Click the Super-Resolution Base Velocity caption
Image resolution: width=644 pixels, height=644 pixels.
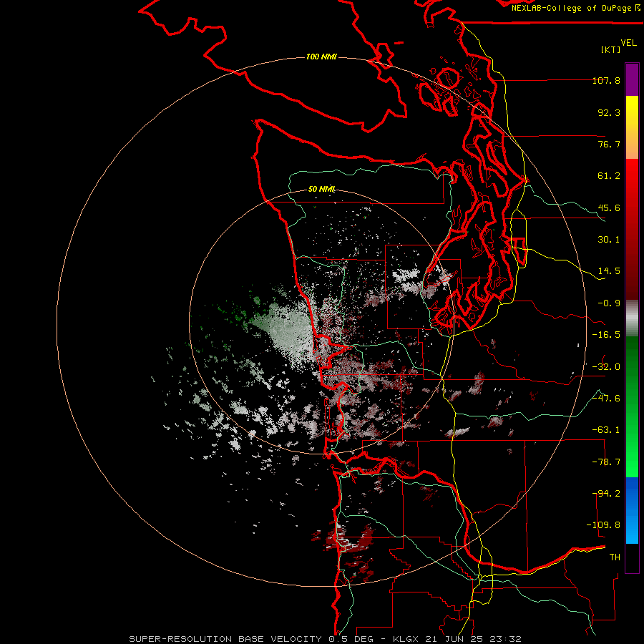325,639
